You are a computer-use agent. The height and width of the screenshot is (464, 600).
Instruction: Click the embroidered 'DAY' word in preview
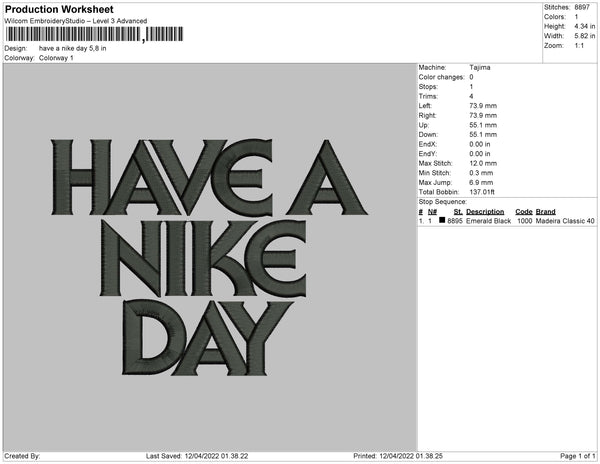[208, 338]
